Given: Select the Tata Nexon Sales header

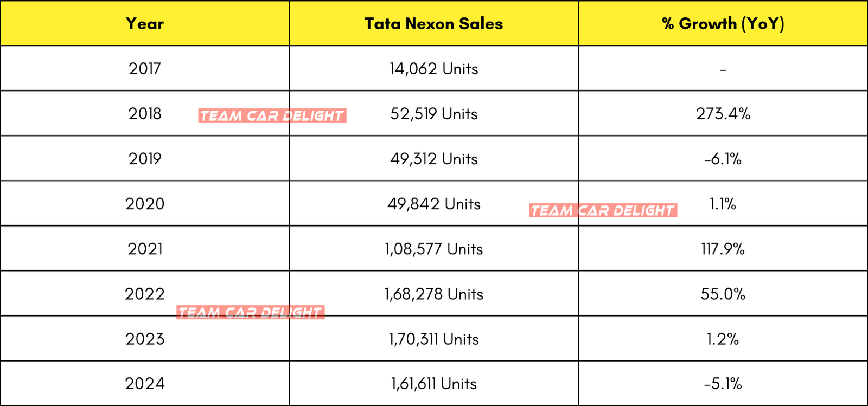Looking at the screenshot, I should 433,24.
